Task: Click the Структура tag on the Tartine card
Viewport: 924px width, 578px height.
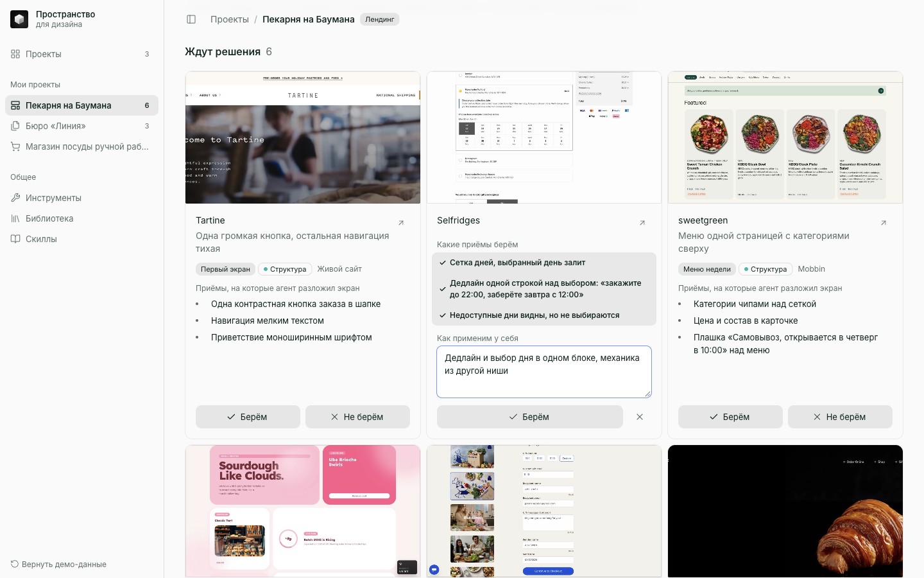Action: (285, 269)
